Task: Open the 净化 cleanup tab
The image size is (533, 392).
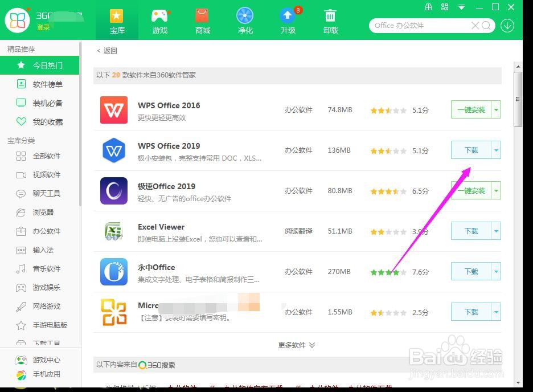Action: 245,21
